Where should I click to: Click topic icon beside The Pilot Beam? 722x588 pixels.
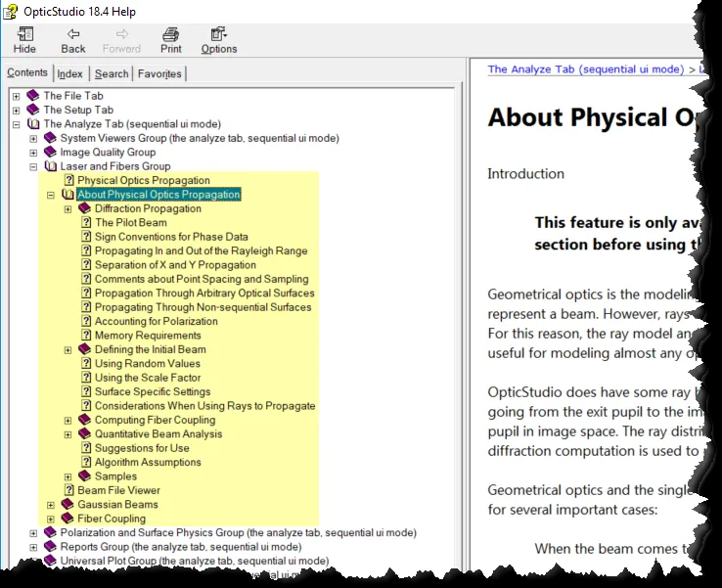86,222
